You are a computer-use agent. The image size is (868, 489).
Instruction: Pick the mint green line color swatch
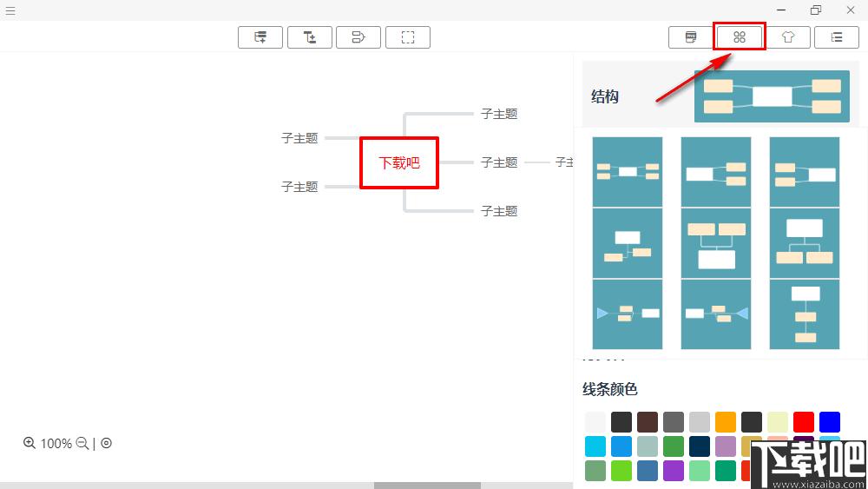coord(699,471)
